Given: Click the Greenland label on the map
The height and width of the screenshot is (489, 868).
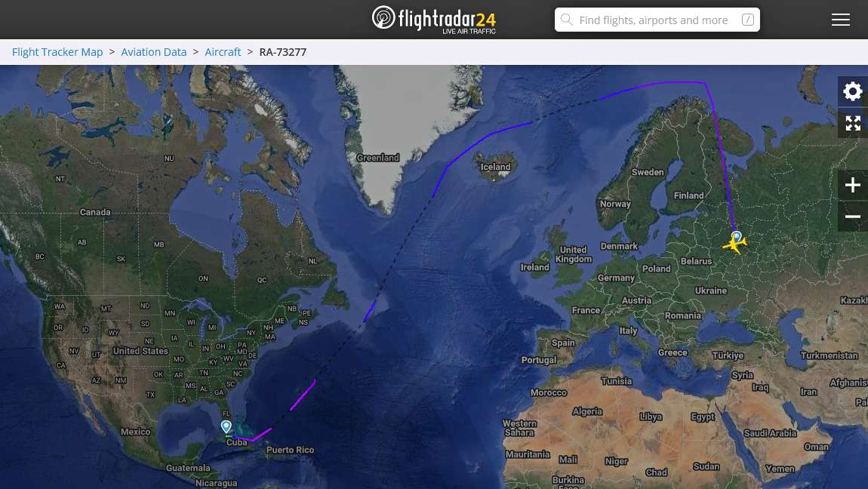Looking at the screenshot, I should coord(378,158).
